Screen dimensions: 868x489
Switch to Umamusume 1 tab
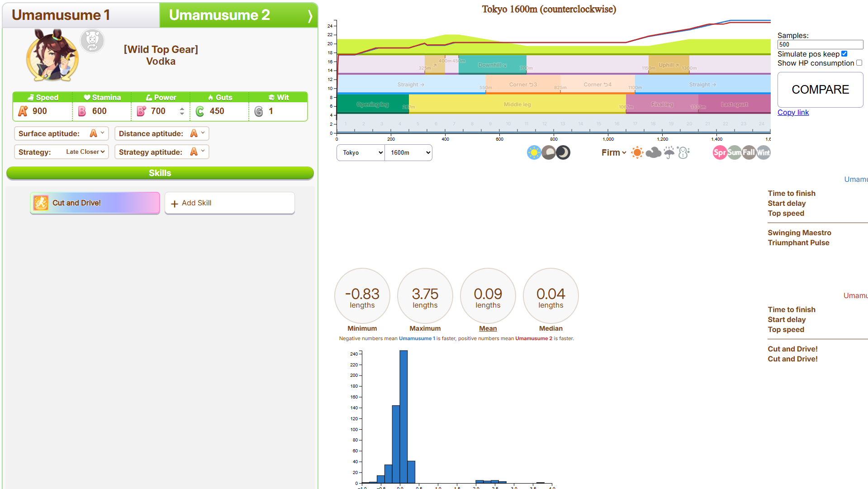click(x=81, y=15)
